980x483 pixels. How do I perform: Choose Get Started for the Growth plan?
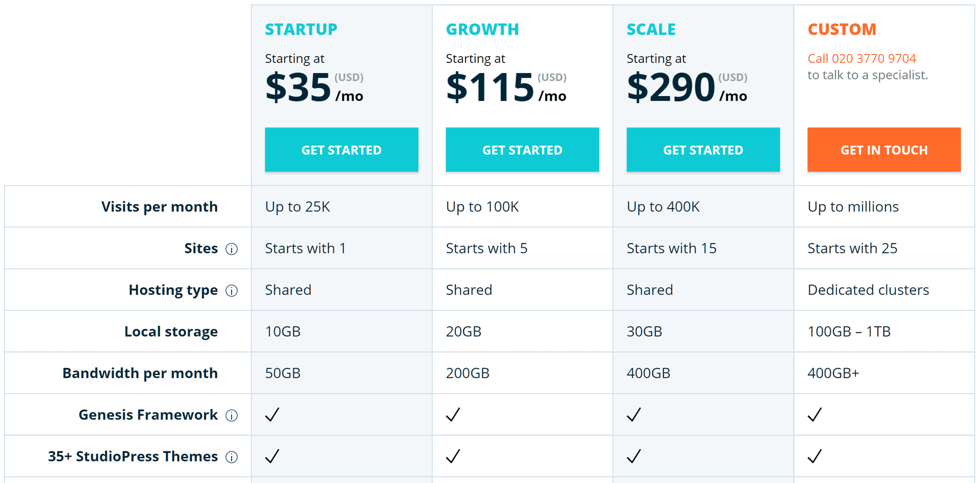[522, 150]
